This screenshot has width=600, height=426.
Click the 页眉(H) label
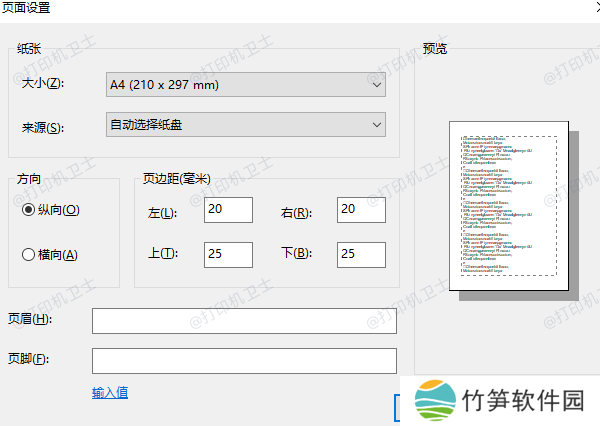click(29, 319)
